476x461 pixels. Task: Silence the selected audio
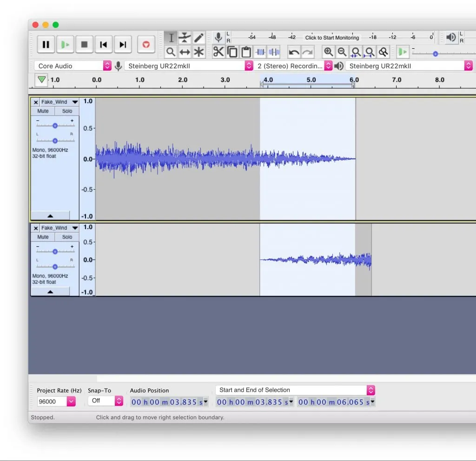pos(274,52)
